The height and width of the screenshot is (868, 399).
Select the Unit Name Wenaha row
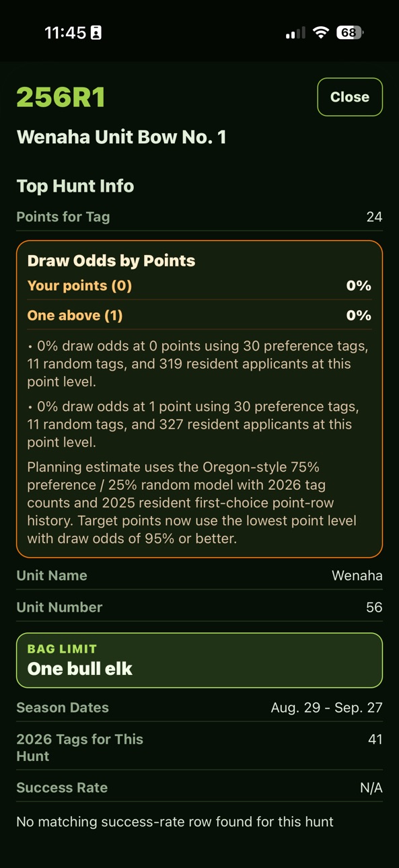click(199, 576)
